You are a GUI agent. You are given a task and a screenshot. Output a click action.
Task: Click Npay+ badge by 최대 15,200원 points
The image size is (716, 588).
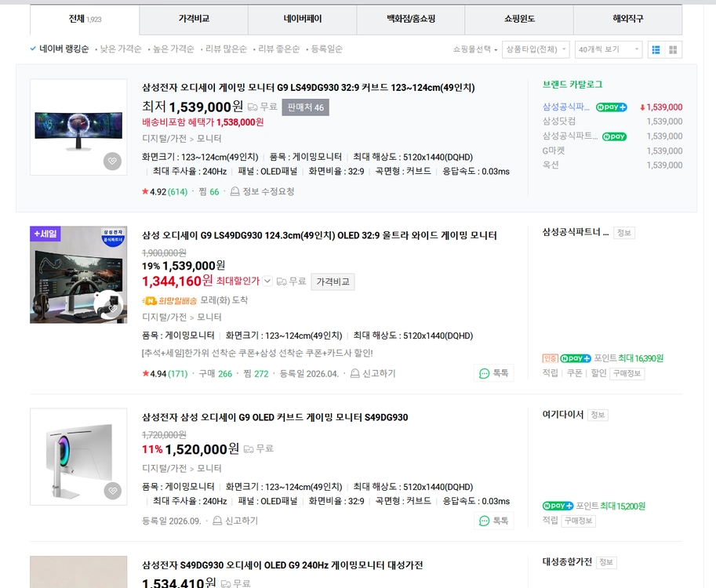(558, 506)
